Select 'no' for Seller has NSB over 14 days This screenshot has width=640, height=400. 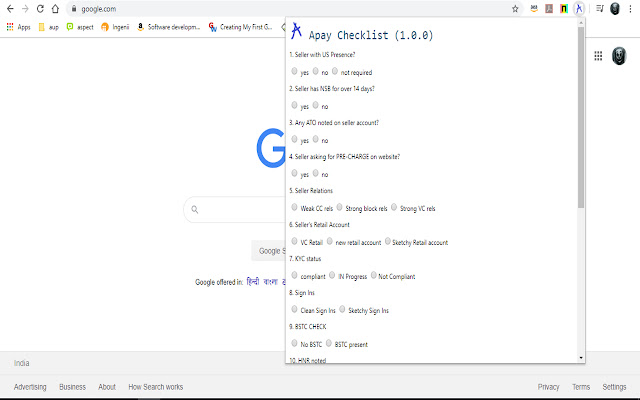tap(315, 105)
